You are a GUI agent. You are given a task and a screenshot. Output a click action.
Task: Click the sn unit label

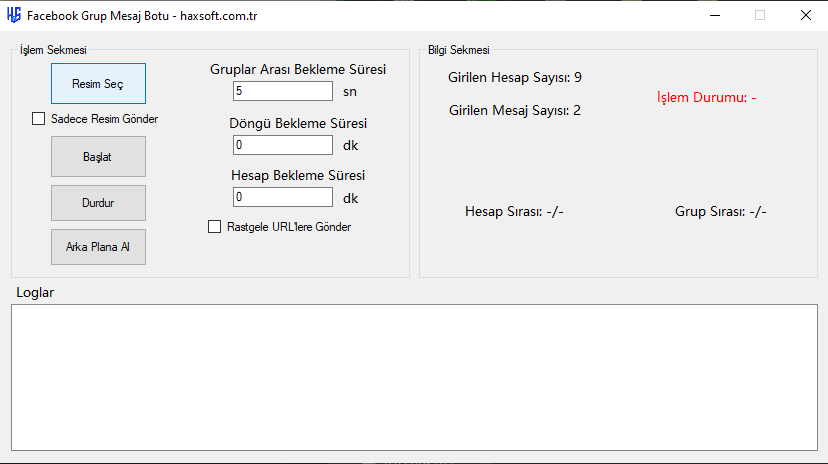point(350,92)
